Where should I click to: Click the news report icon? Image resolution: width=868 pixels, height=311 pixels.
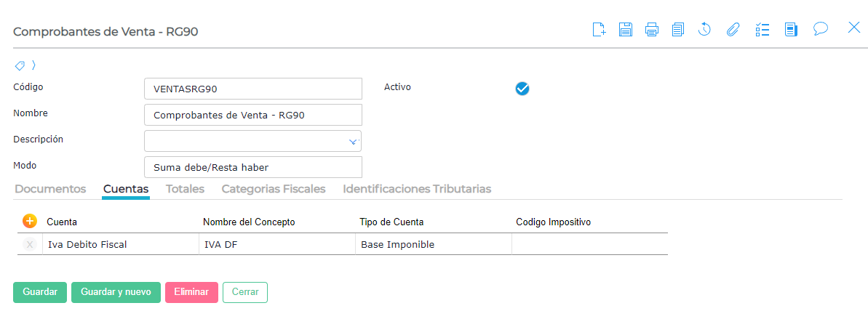pyautogui.click(x=791, y=29)
